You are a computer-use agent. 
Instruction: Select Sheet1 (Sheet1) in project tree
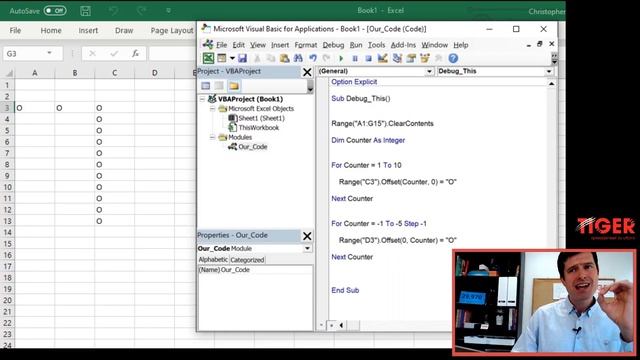pos(261,118)
